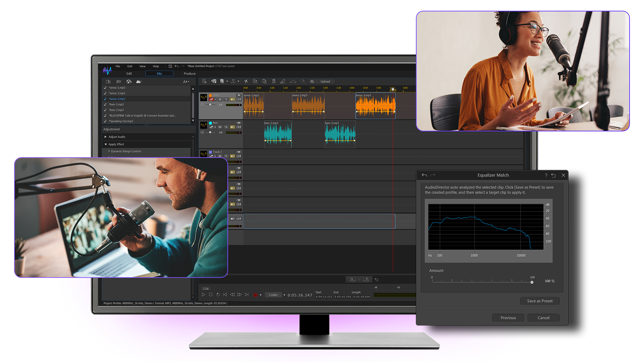
Task: Undo the last action in the top bar
Action: 176,66
